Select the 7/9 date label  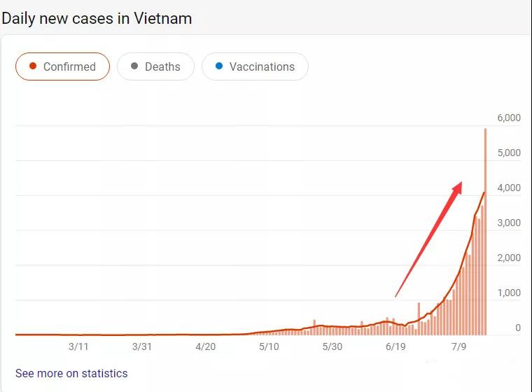(x=458, y=346)
